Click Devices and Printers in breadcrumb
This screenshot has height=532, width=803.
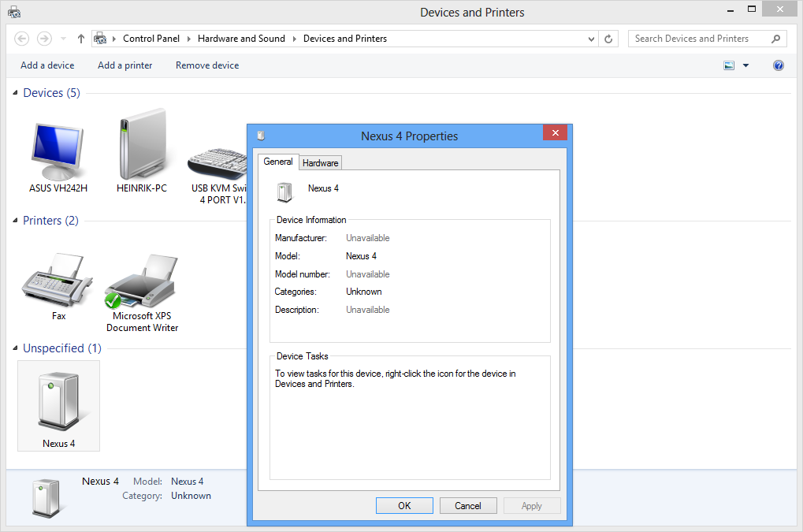(345, 39)
